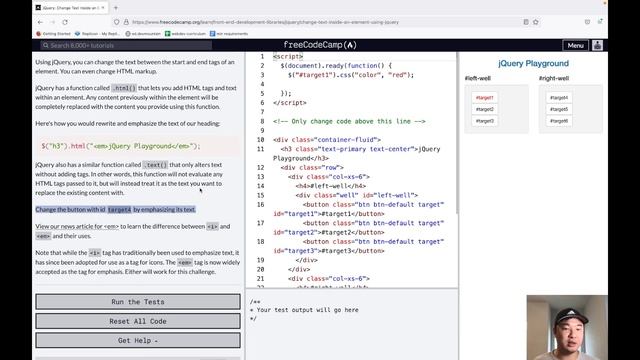Click the user profile avatar icon
This screenshot has height=360, width=640.
pyautogui.click(x=598, y=45)
